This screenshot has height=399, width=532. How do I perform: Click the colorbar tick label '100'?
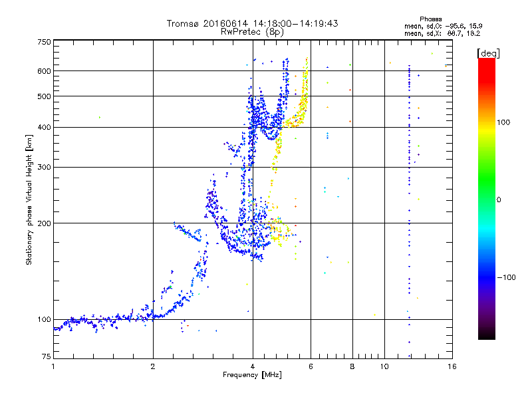point(503,122)
